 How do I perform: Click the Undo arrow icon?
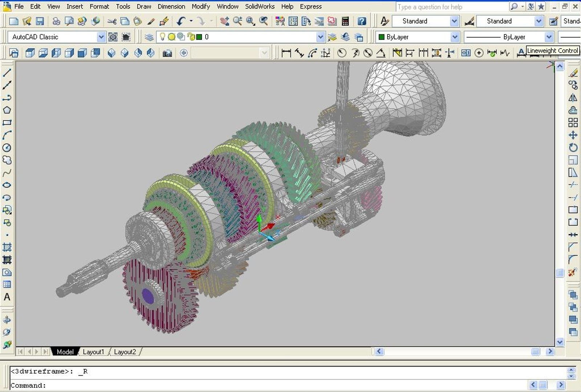coord(181,21)
